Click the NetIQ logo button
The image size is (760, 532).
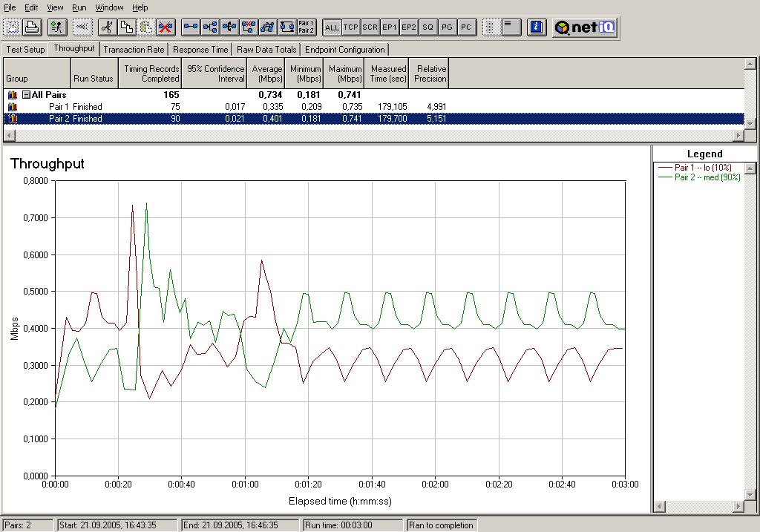tap(584, 27)
